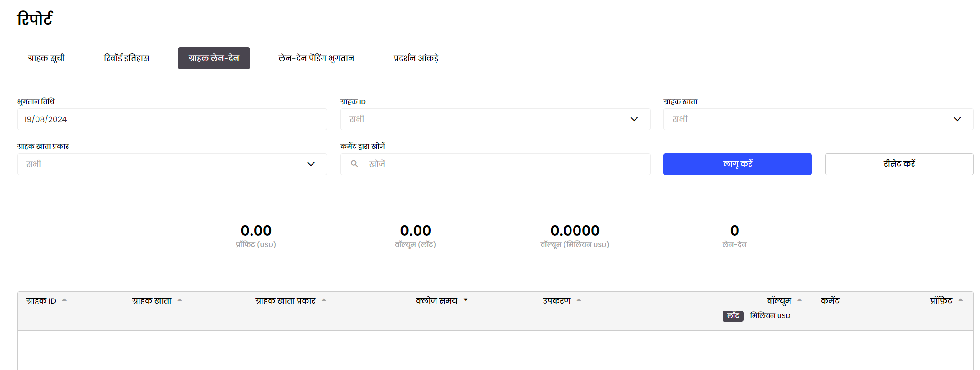Open the ग्राहक सूची tab
Image resolution: width=980 pixels, height=370 pixels.
46,58
